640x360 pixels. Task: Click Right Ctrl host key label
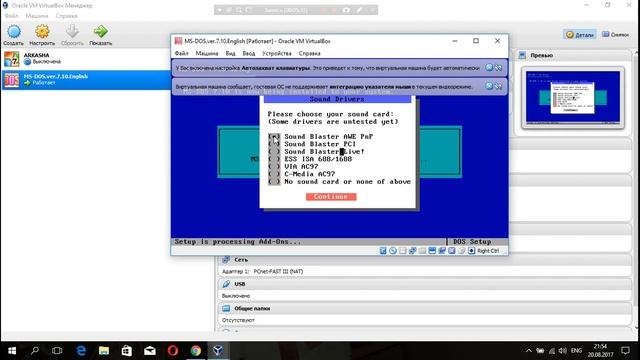pos(488,251)
